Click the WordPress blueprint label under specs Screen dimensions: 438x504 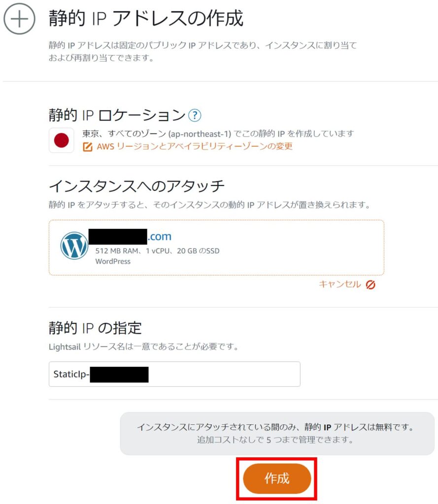113,261
